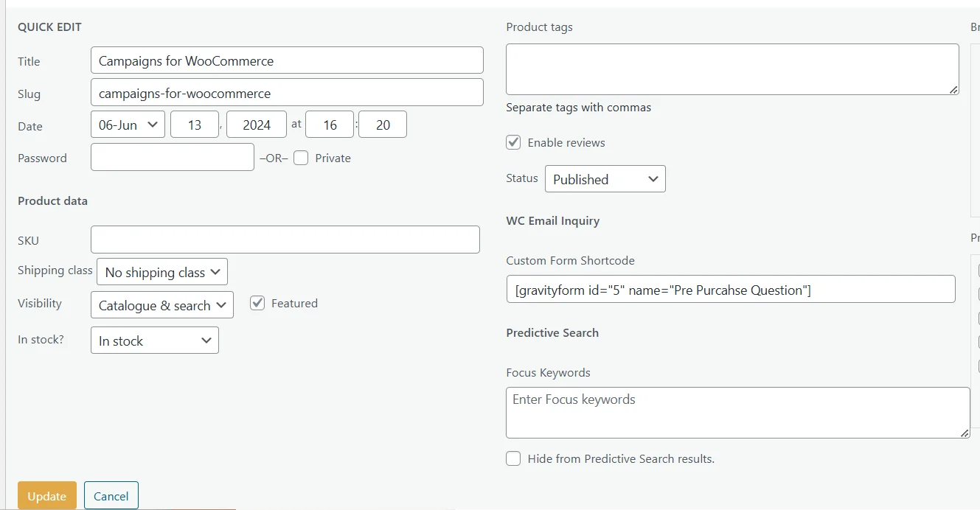Viewport: 980px width, 510px height.
Task: Uncheck the Featured checkbox
Action: click(x=257, y=303)
